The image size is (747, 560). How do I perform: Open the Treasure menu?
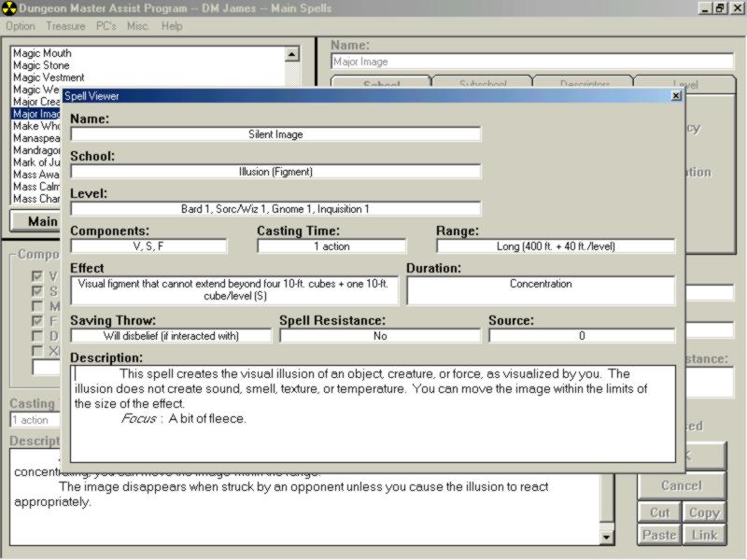click(x=65, y=26)
